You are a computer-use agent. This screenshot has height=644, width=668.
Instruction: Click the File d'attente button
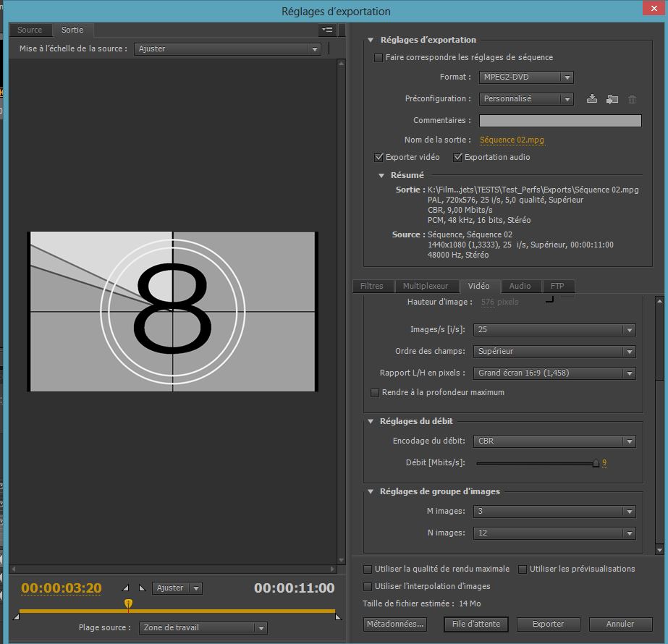[x=476, y=624]
